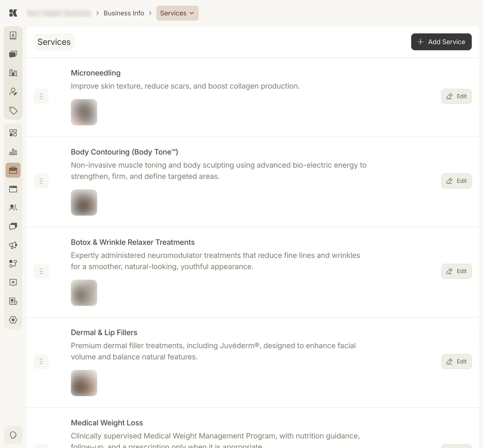Screen dimensions: 483x448
Task: Click the blurred business name breadcrumb
Action: pos(59,13)
